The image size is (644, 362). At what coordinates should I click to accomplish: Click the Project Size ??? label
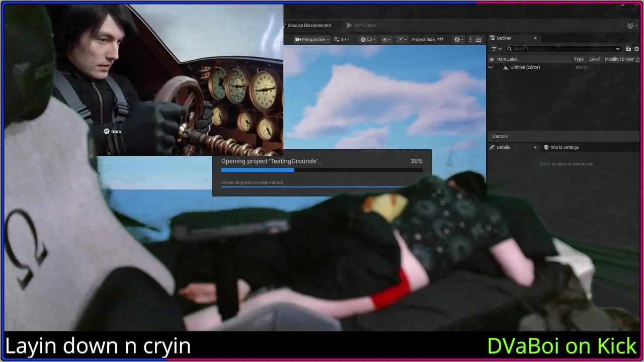tap(427, 39)
